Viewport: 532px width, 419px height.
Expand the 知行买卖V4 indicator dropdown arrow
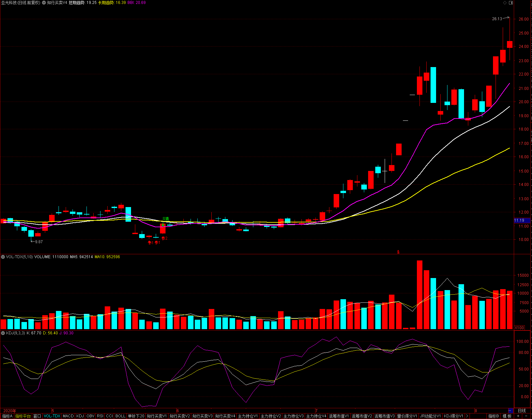tap(44, 3)
